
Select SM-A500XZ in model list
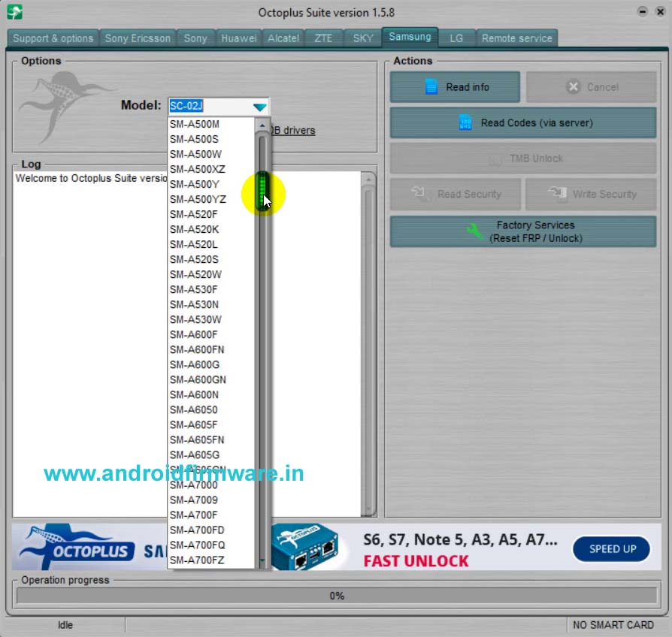[211, 169]
